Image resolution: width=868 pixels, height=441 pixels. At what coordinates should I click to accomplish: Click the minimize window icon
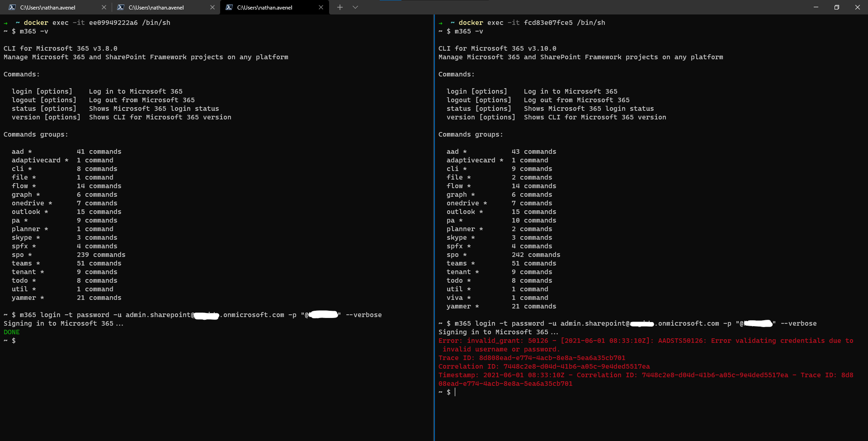(x=816, y=7)
